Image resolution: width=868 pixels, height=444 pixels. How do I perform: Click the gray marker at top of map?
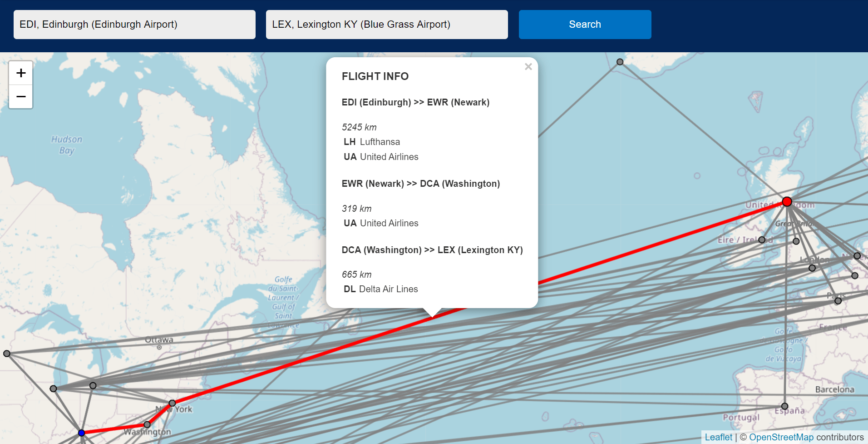point(620,61)
